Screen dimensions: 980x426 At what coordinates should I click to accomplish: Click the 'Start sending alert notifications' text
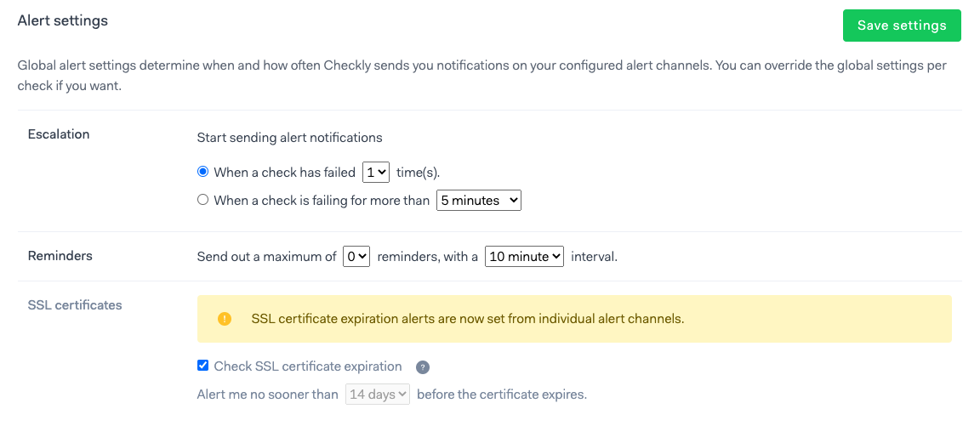click(289, 137)
